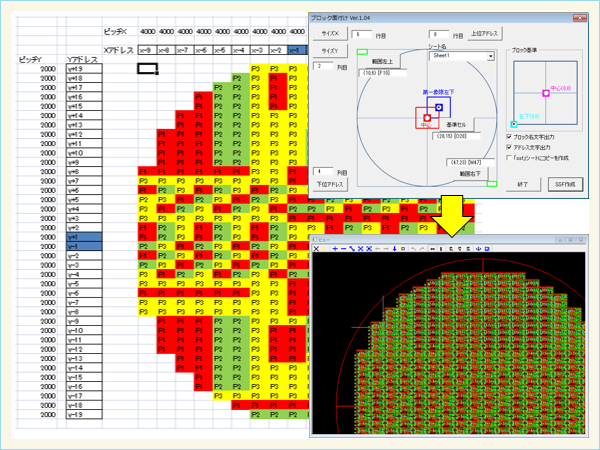
Task: Click the fit-to-window icon in viewer toolbar
Action: (368, 248)
